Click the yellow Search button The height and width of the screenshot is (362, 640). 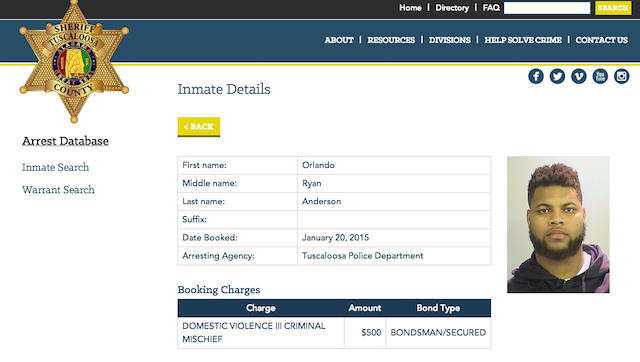click(x=613, y=8)
